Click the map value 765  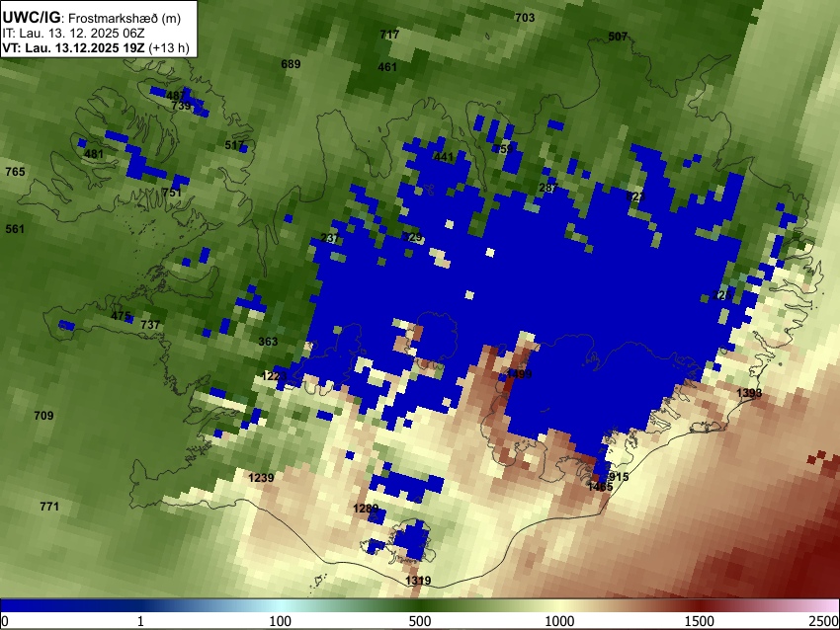click(15, 172)
